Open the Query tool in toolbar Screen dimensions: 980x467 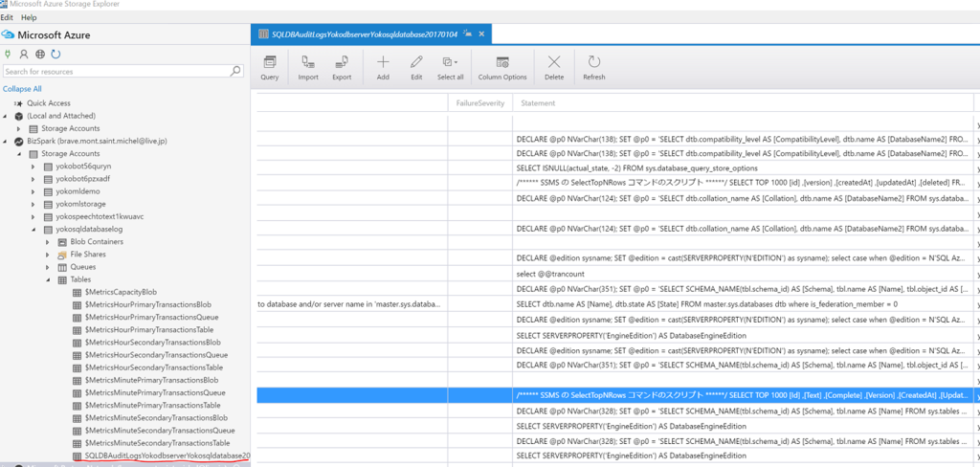(x=269, y=68)
